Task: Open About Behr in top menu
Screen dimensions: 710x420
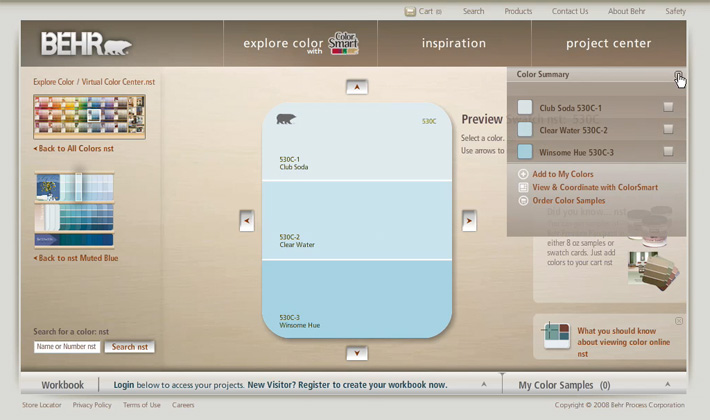Action: point(627,11)
